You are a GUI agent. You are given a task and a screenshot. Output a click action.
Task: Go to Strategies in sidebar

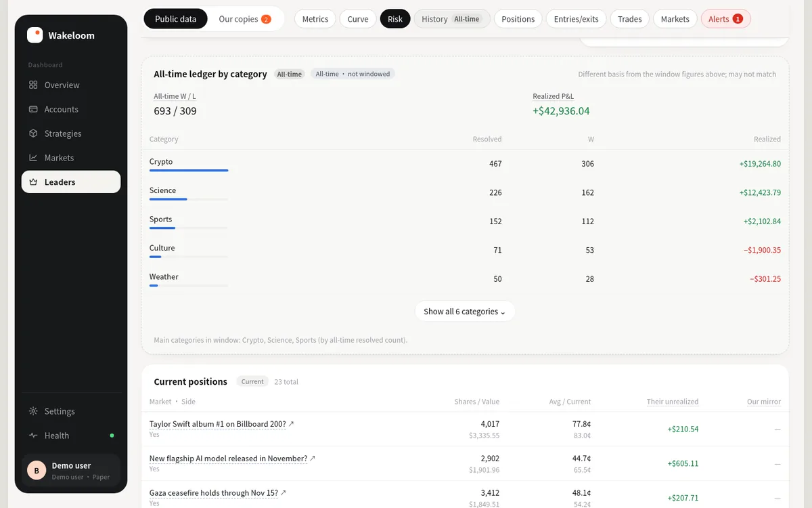click(x=71, y=134)
